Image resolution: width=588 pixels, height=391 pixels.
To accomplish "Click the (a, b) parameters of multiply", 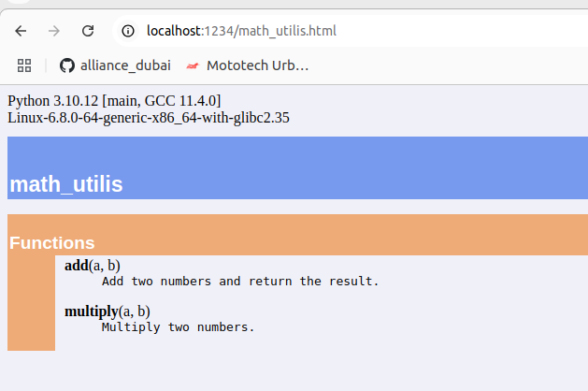I will point(135,311).
